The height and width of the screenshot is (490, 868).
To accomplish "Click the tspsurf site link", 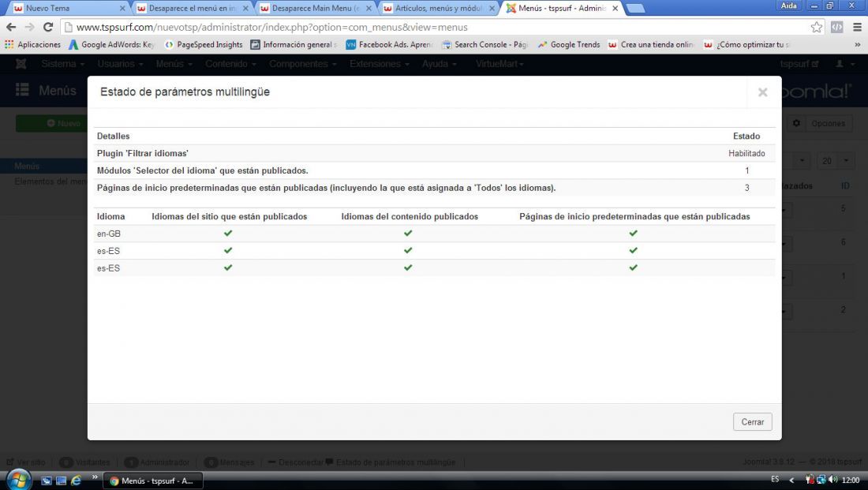I will click(x=799, y=64).
